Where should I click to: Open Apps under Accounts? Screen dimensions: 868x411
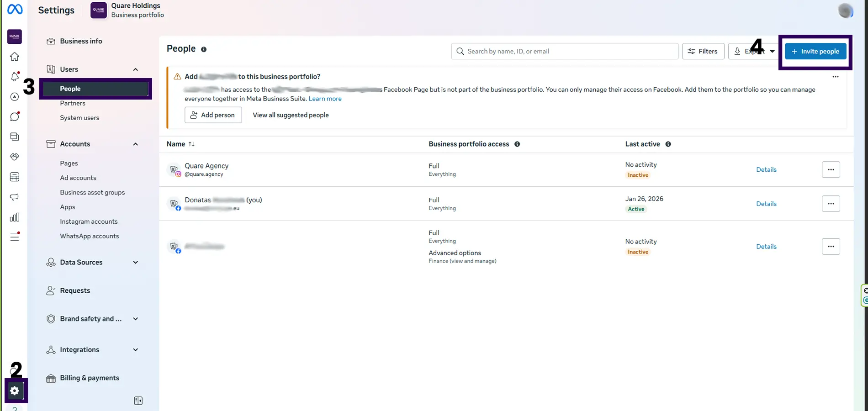tap(68, 207)
